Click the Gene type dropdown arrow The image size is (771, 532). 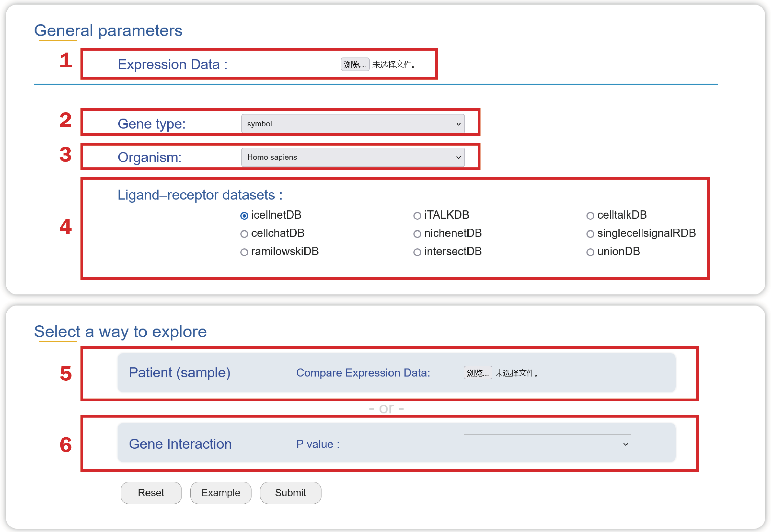[x=458, y=124]
